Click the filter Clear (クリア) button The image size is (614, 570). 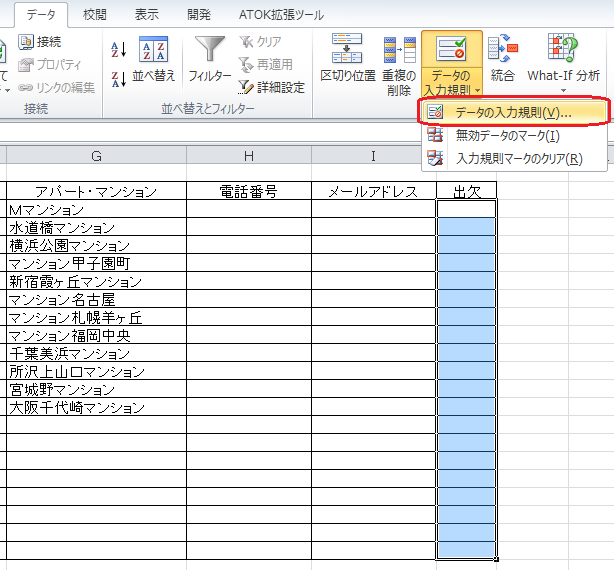click(x=260, y=42)
